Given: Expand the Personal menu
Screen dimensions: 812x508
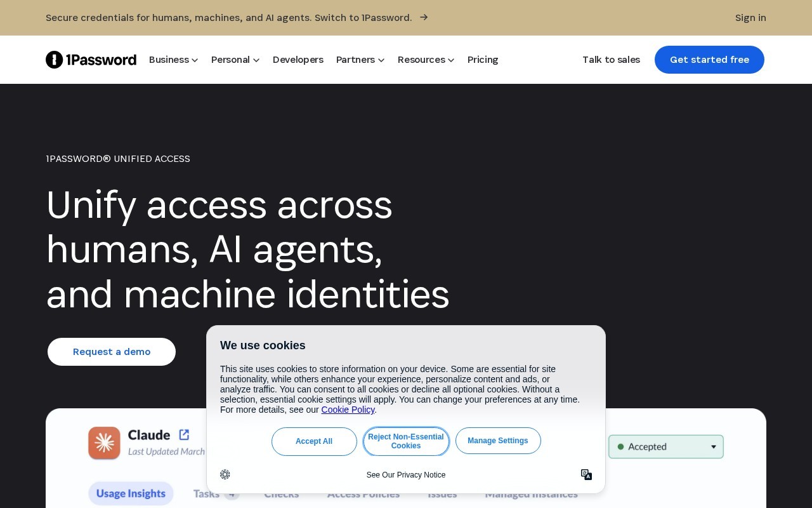Looking at the screenshot, I should 235,60.
